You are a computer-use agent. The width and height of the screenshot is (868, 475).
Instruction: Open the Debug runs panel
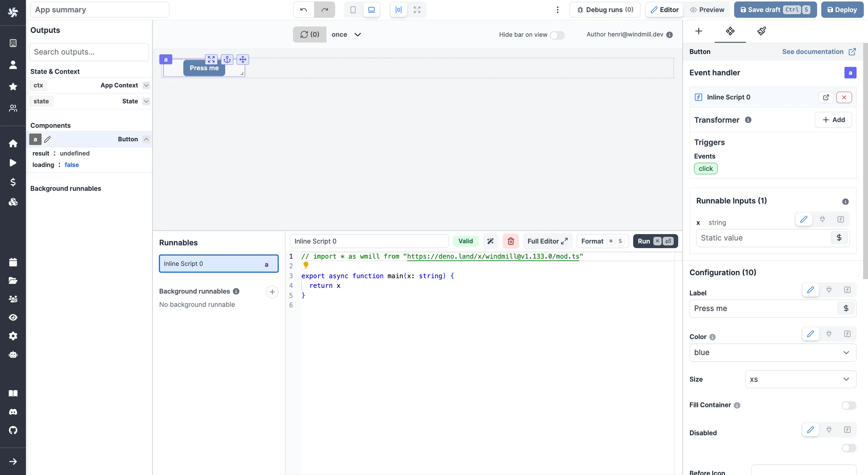(x=605, y=9)
